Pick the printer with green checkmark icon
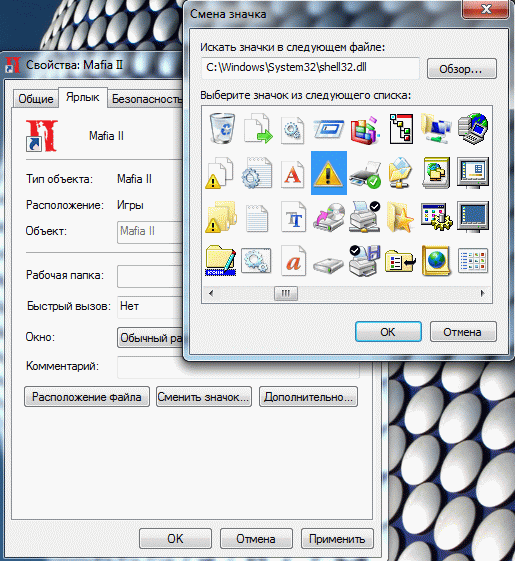515x561 pixels. pyautogui.click(x=365, y=175)
